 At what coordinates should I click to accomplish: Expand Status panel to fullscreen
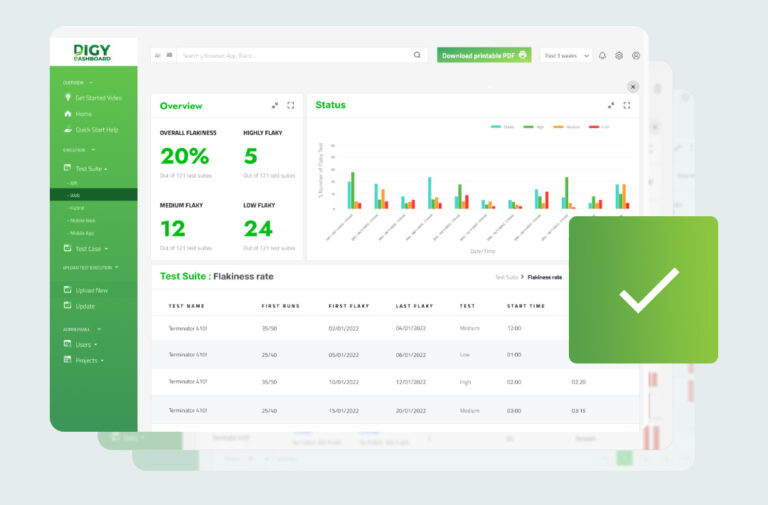(627, 105)
